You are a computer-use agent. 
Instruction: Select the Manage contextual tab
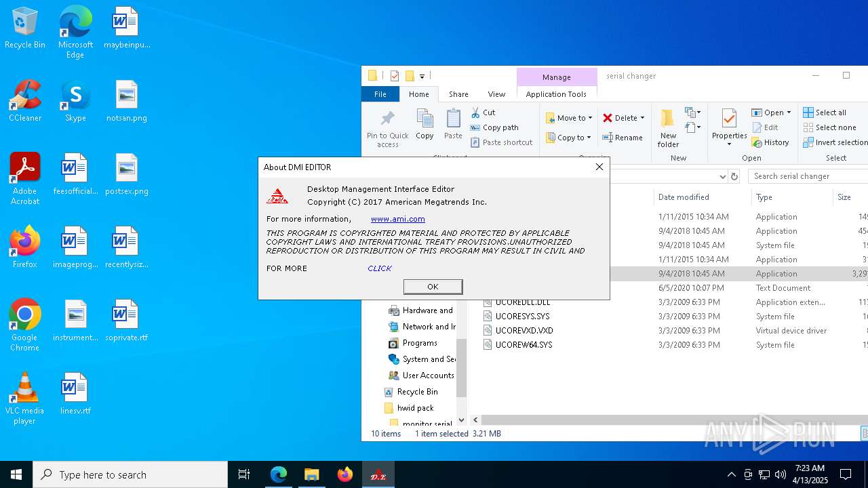tap(557, 77)
